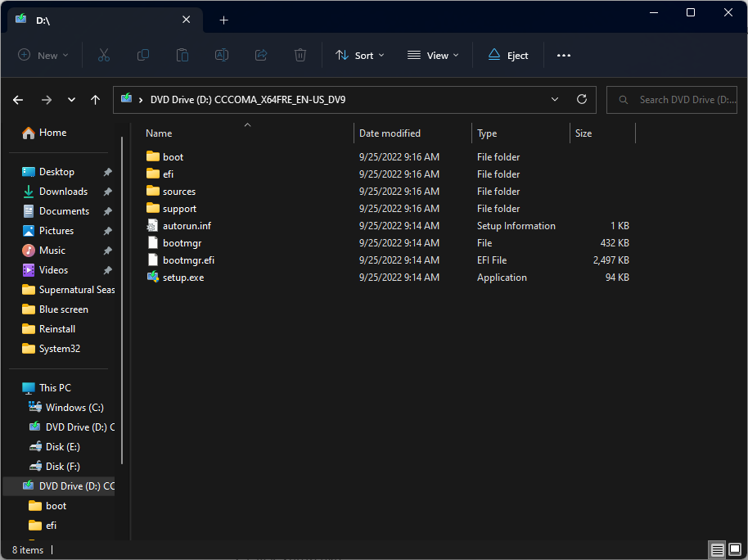
Task: Focus the Search DVD Drive field
Action: point(672,100)
